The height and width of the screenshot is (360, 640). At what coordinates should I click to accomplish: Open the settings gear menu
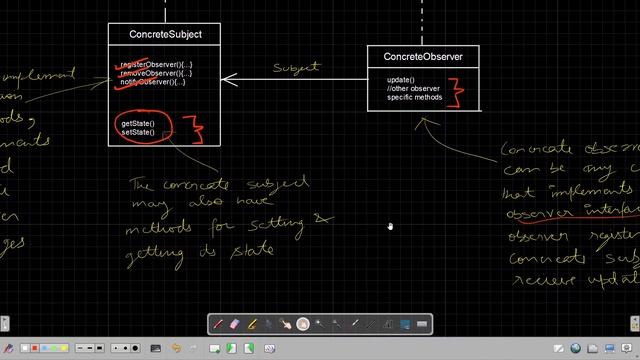pos(627,348)
